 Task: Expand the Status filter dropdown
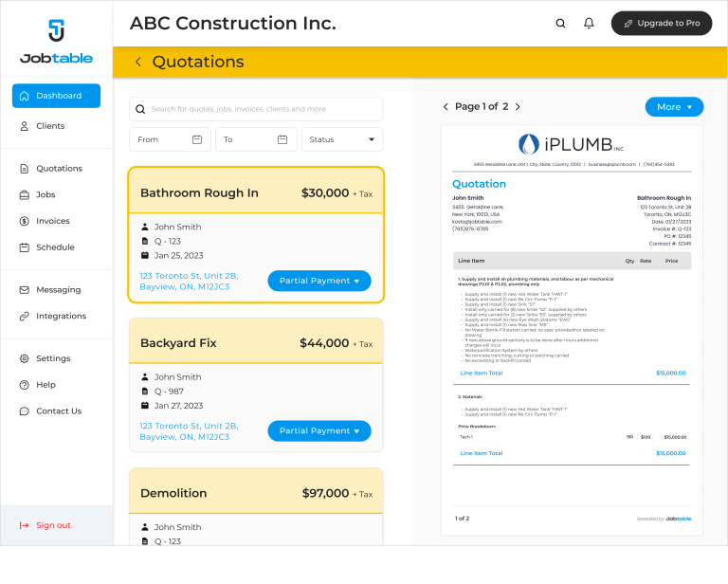(342, 139)
